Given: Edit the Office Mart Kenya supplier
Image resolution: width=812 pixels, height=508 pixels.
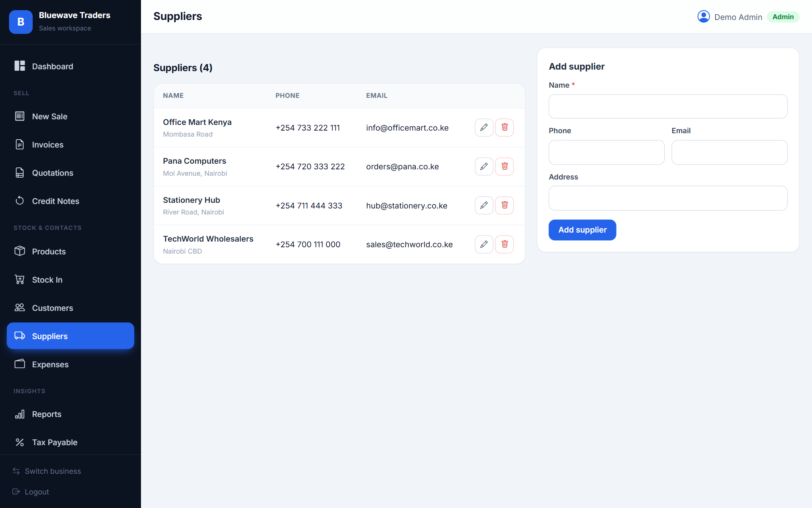Looking at the screenshot, I should click(x=484, y=128).
